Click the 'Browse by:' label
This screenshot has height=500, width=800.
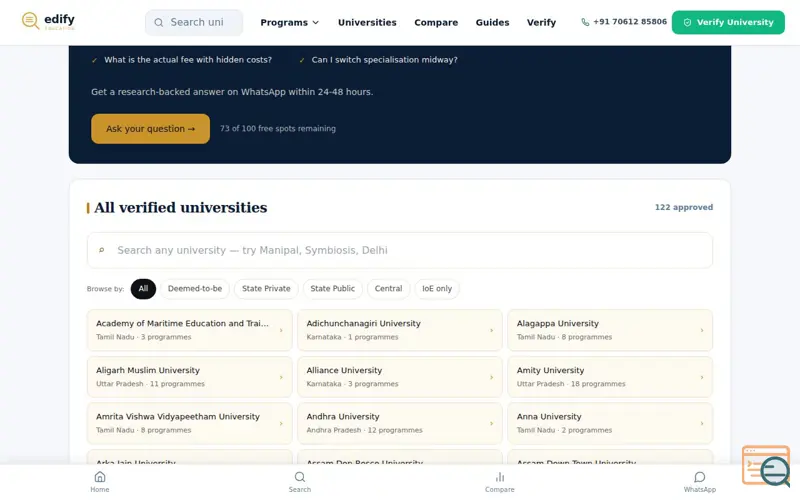coord(105,289)
